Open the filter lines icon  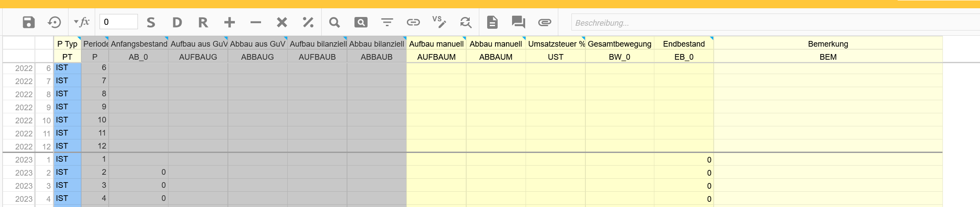coord(387,22)
